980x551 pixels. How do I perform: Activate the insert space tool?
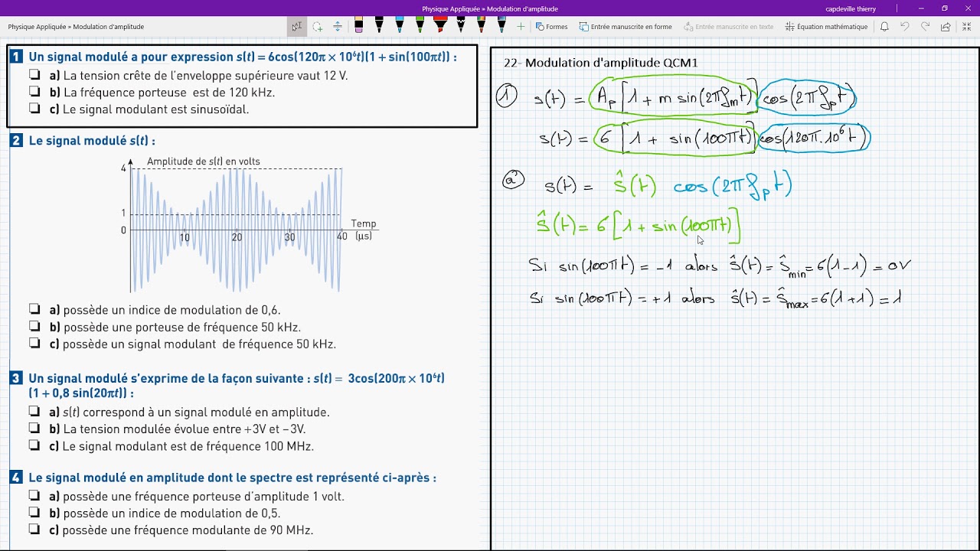pos(338,26)
